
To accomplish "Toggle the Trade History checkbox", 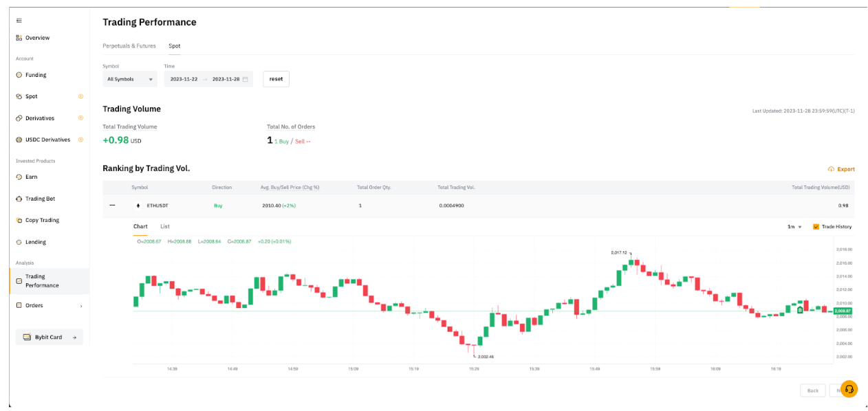I will point(816,227).
